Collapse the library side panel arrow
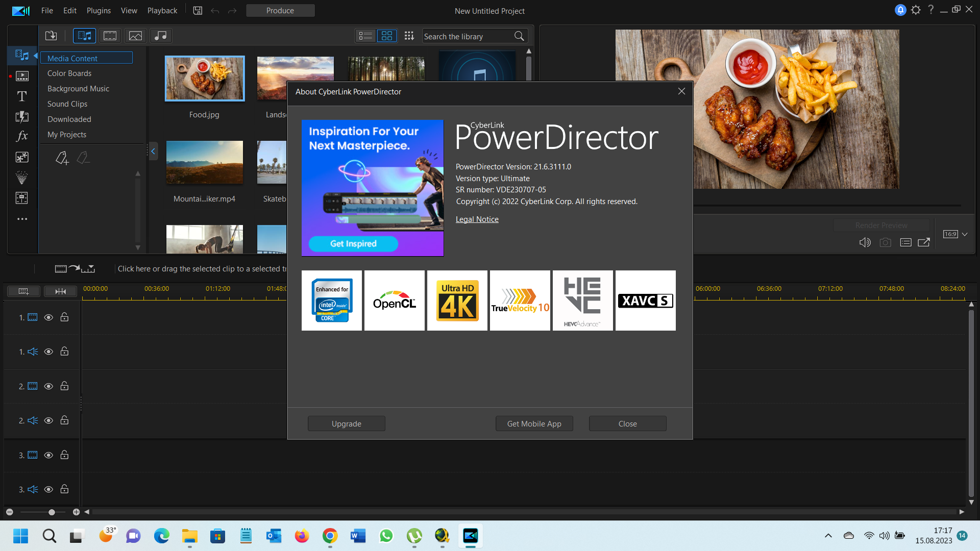The height and width of the screenshot is (551, 980). click(x=153, y=151)
